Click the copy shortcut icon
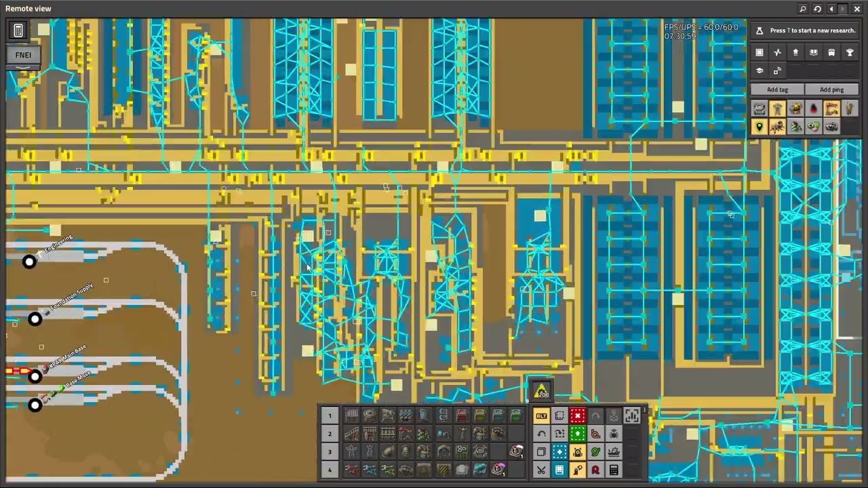The image size is (868, 488). point(541,452)
